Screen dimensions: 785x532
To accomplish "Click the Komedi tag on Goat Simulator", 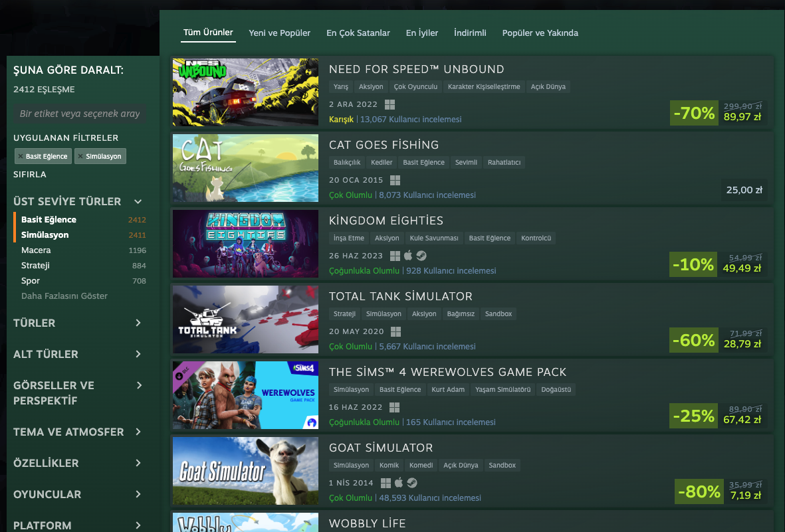I will point(421,465).
